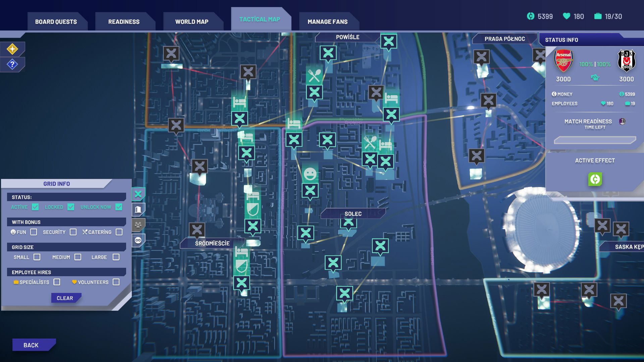644x362 pixels.
Task: Click the green active effect icon
Action: click(x=595, y=179)
